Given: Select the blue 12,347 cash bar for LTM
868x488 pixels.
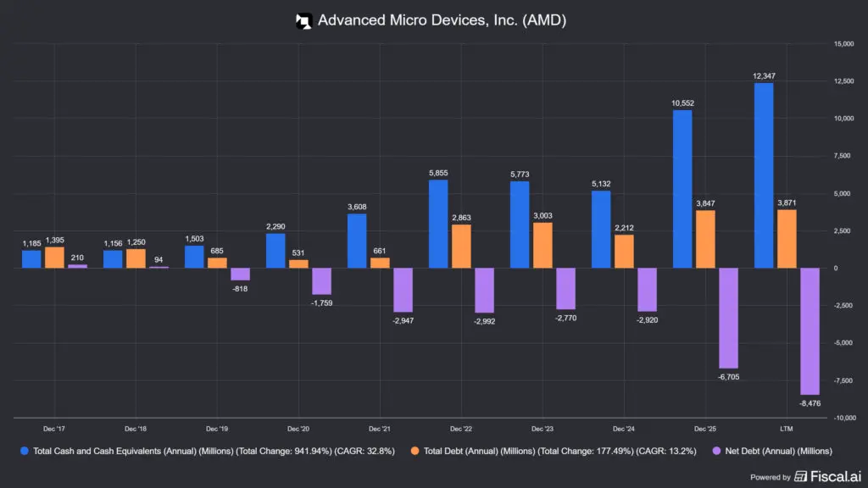Looking at the screenshot, I should pos(764,176).
